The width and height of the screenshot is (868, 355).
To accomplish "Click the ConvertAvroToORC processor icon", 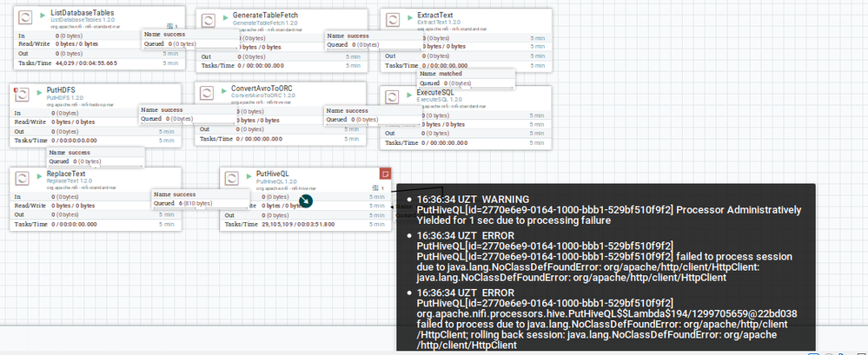I will pyautogui.click(x=207, y=92).
